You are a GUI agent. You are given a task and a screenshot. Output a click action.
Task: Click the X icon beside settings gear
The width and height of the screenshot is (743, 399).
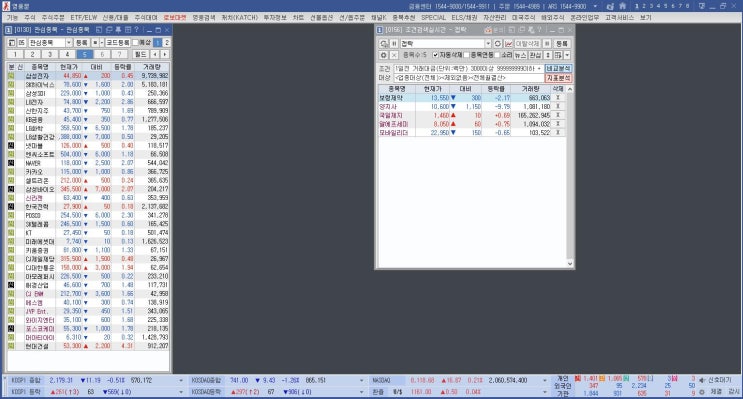pos(394,55)
